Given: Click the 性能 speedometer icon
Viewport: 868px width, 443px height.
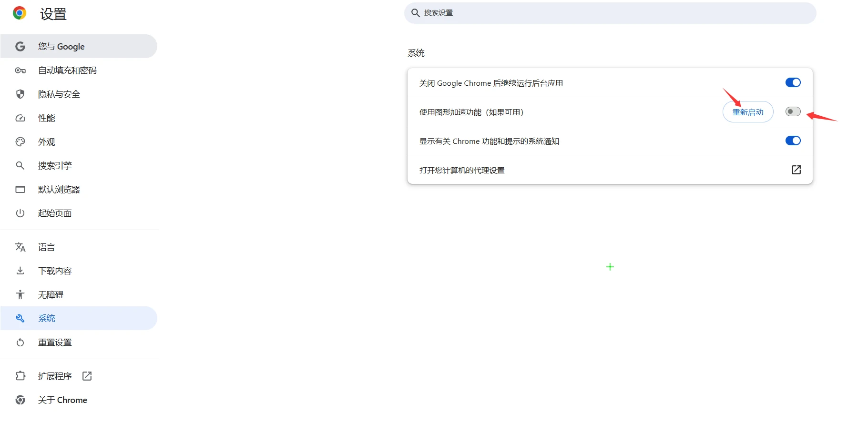Looking at the screenshot, I should coord(20,118).
